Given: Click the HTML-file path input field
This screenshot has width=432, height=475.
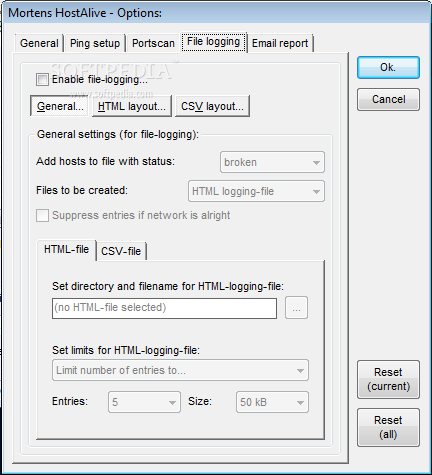Looking at the screenshot, I should pos(164,308).
